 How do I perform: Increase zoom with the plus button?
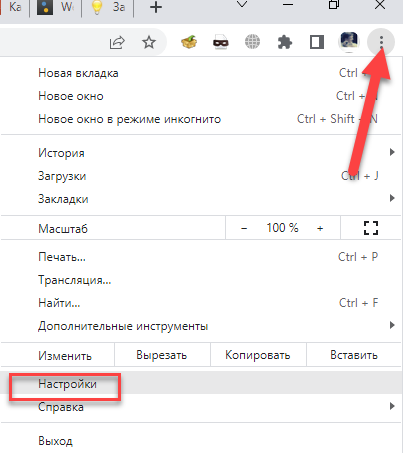320,228
